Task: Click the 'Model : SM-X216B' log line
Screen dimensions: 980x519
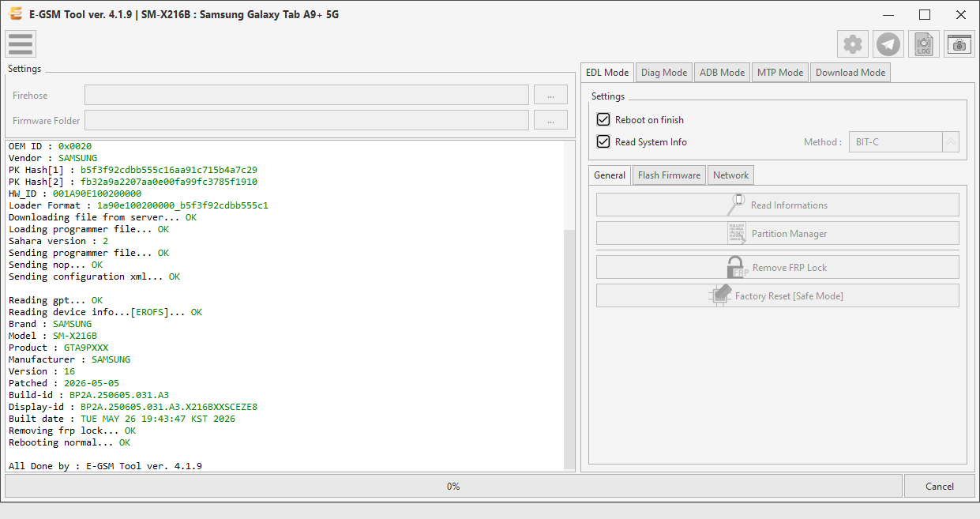Action: [53, 336]
